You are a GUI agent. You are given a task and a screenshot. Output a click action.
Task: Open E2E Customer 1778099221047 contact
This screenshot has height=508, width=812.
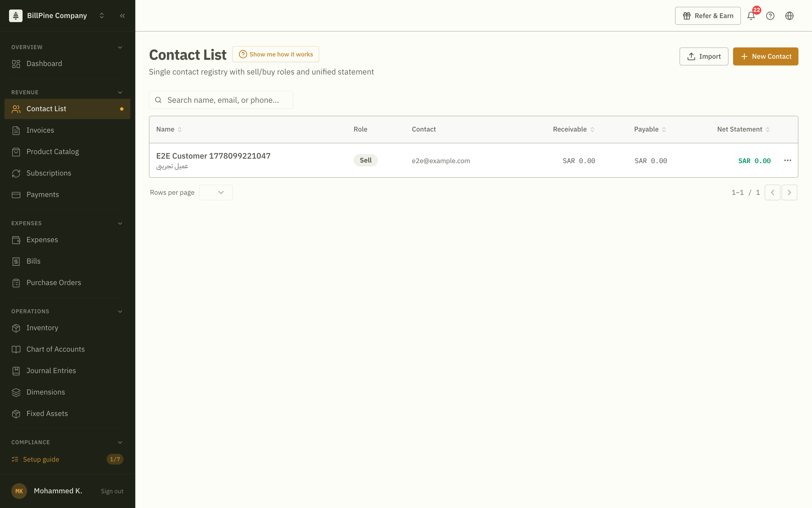213,156
